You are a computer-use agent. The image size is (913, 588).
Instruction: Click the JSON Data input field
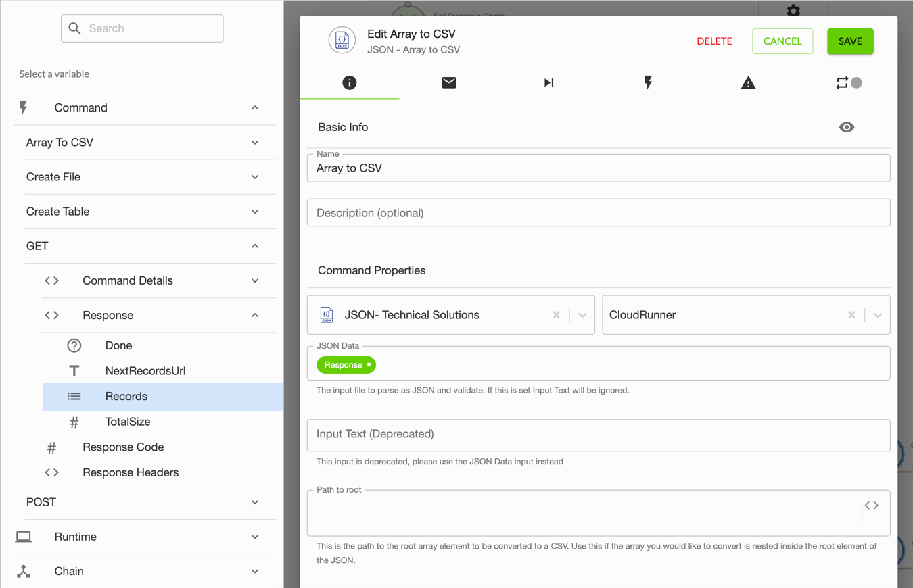599,364
